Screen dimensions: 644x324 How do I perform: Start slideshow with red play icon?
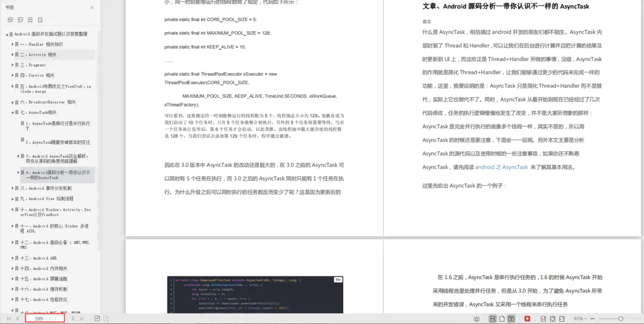(x=527, y=319)
